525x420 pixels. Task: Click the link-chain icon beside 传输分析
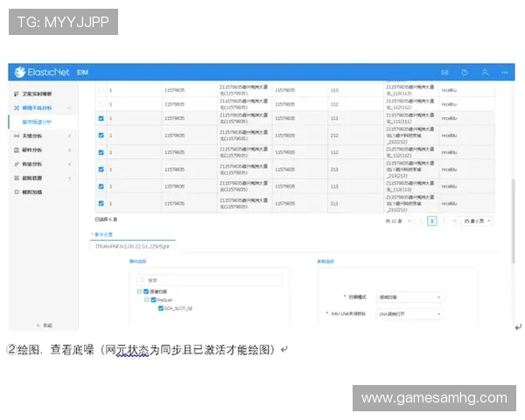pos(17,164)
